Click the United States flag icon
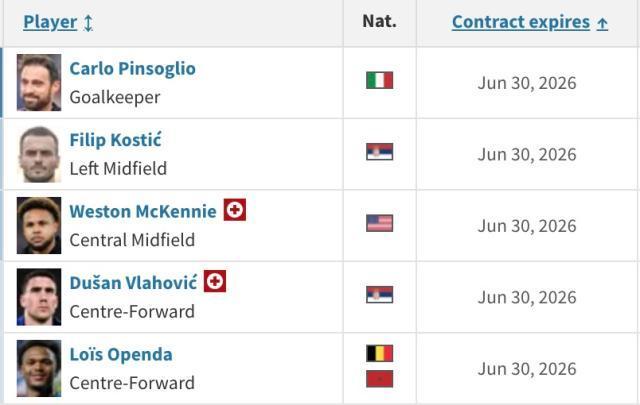The image size is (640, 405). click(379, 223)
